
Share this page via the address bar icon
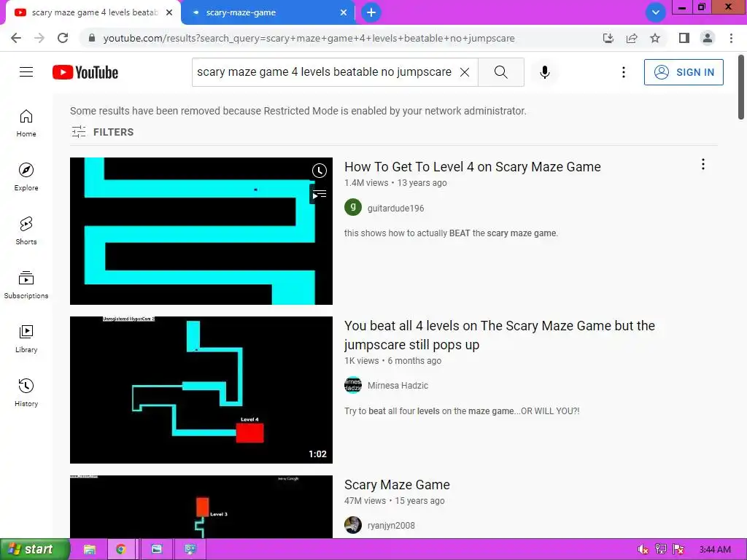632,38
